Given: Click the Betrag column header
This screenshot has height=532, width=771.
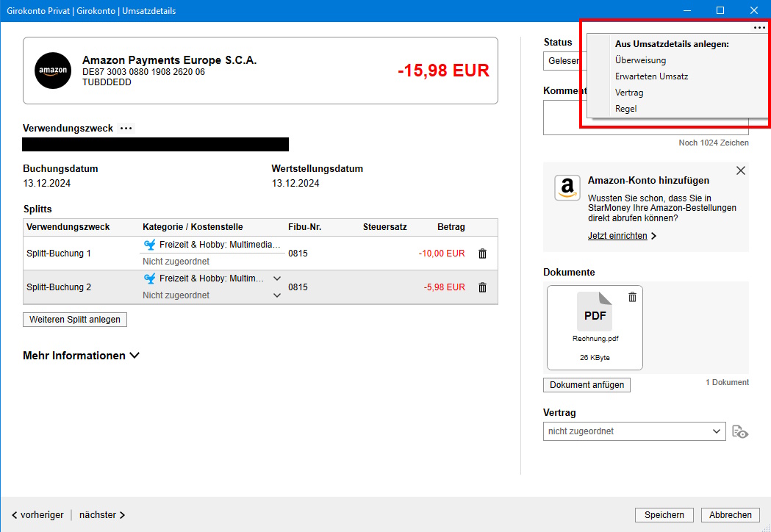Looking at the screenshot, I should click(451, 227).
